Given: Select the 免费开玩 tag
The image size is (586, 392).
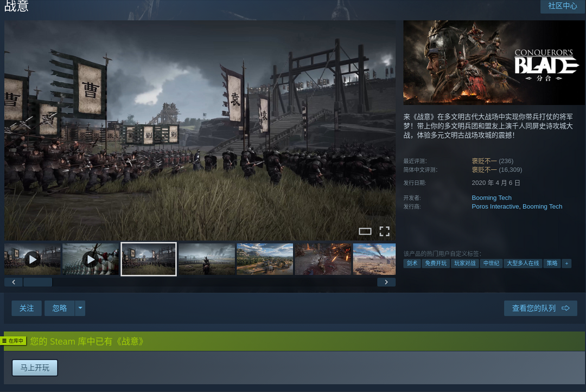Looking at the screenshot, I should 436,264.
